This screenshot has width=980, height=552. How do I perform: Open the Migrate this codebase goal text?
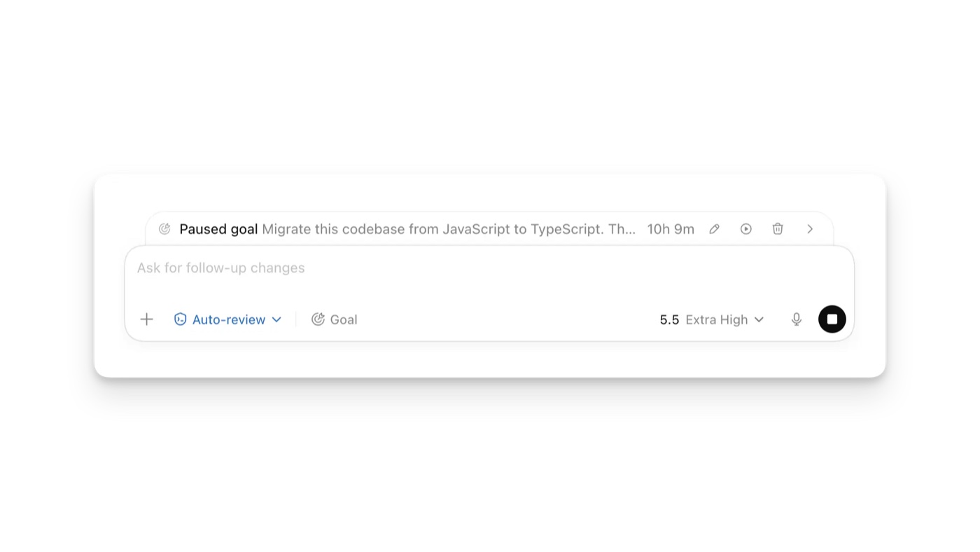[x=449, y=229]
